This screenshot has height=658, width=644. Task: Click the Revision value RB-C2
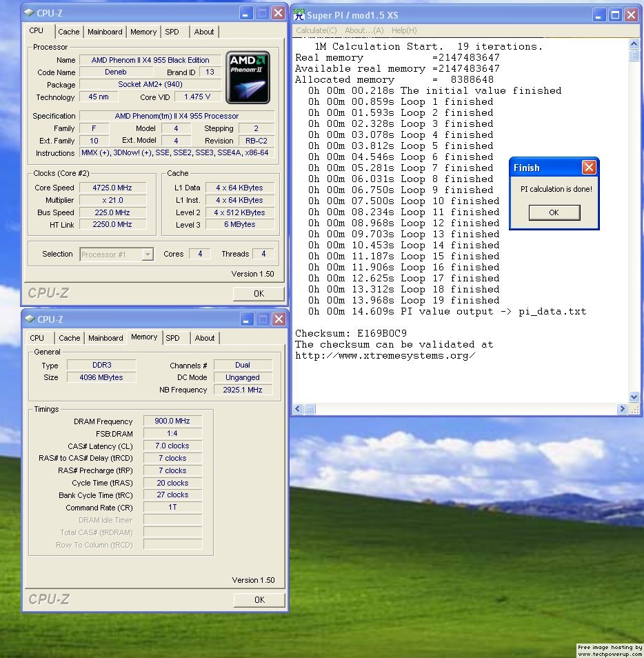[256, 141]
